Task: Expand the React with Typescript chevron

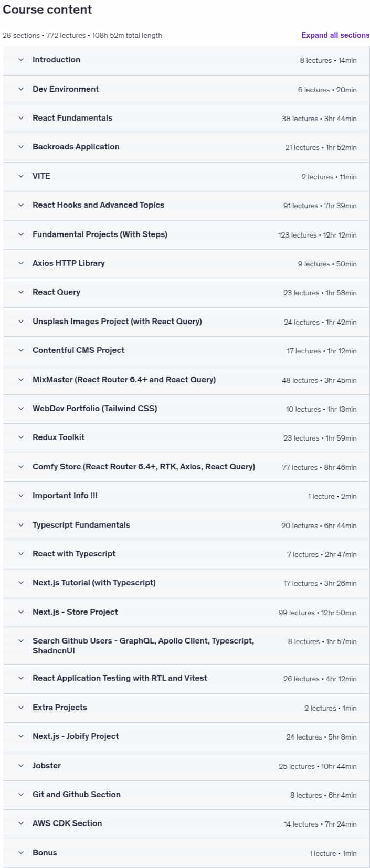Action: click(x=21, y=554)
